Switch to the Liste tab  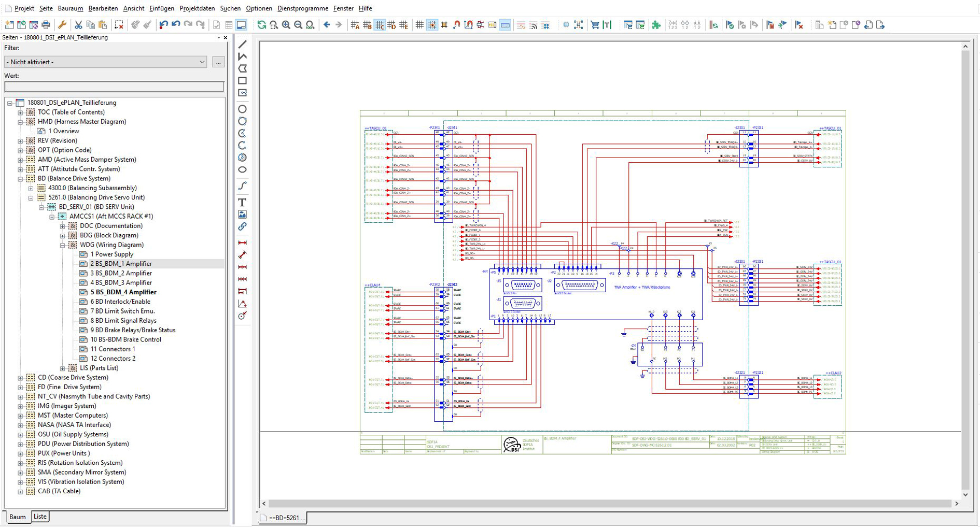pyautogui.click(x=40, y=517)
